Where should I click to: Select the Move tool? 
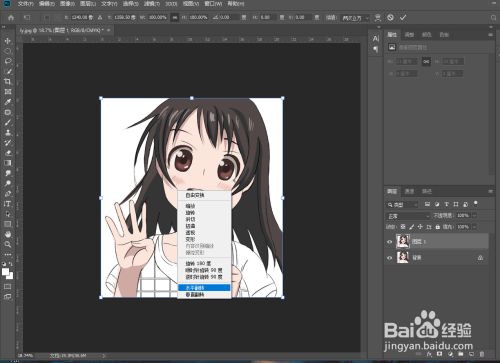pyautogui.click(x=8, y=41)
